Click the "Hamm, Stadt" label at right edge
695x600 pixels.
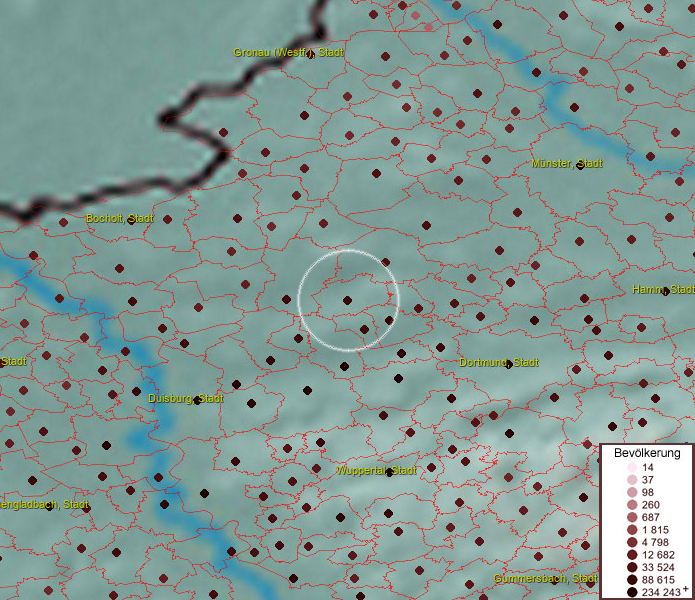[x=663, y=289]
